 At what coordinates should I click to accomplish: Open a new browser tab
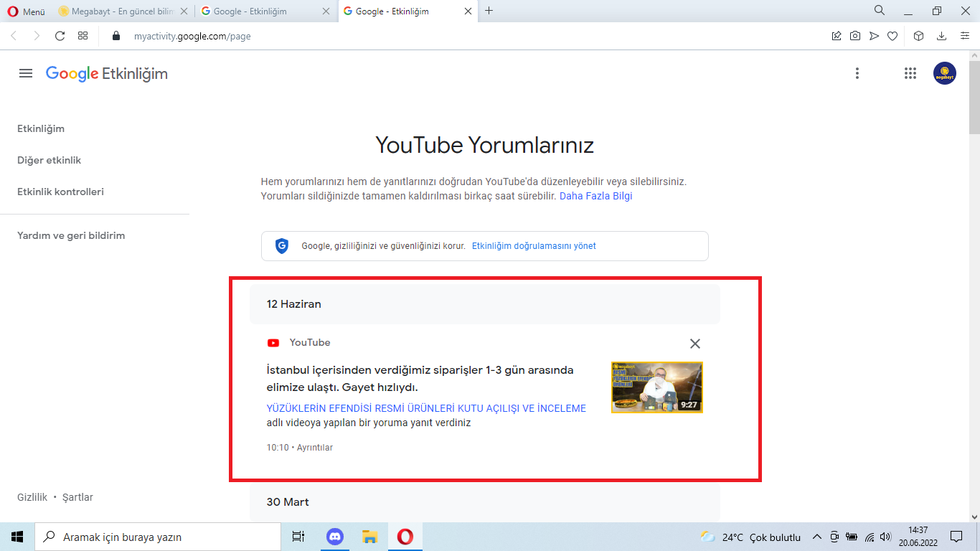(x=489, y=11)
